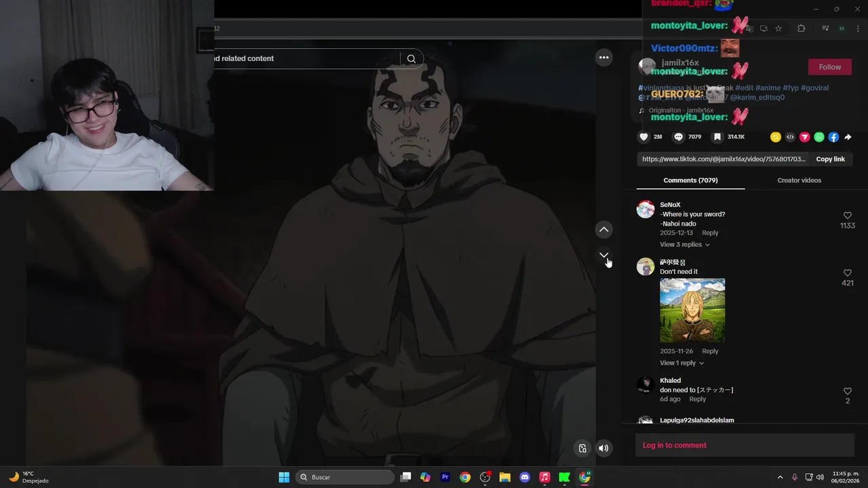Like the Don't need it comment
The width and height of the screenshot is (868, 488).
coord(847,272)
